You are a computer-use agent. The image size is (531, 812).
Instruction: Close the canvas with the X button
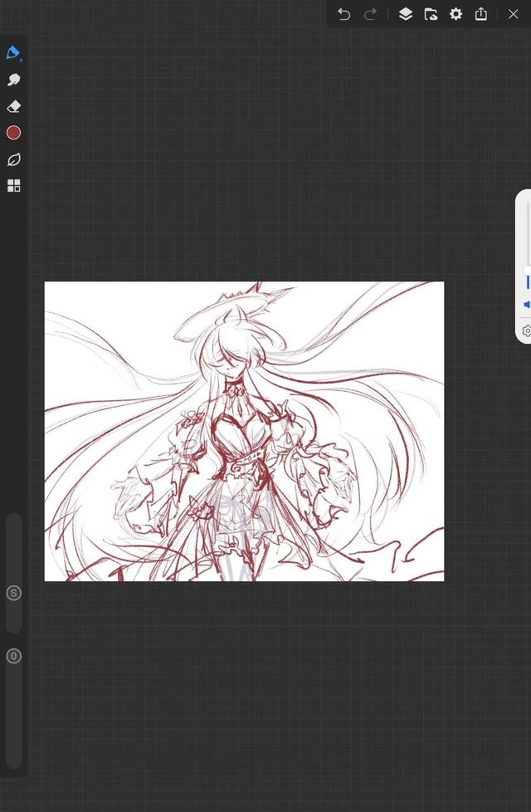[513, 14]
